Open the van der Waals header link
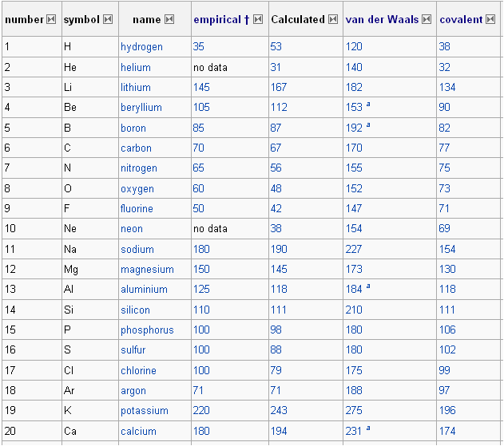The image size is (504, 446). [382, 19]
